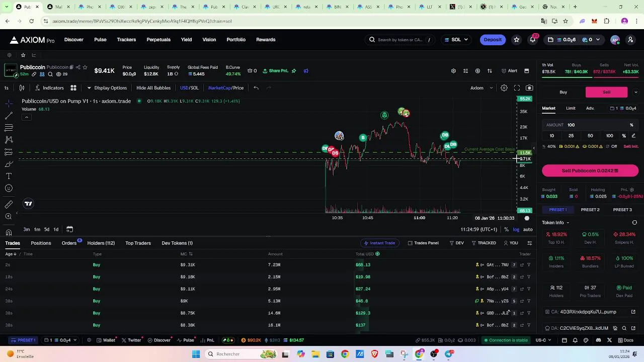Image resolution: width=644 pixels, height=362 pixels.
Task: Open the notifications bell
Action: 533,40
